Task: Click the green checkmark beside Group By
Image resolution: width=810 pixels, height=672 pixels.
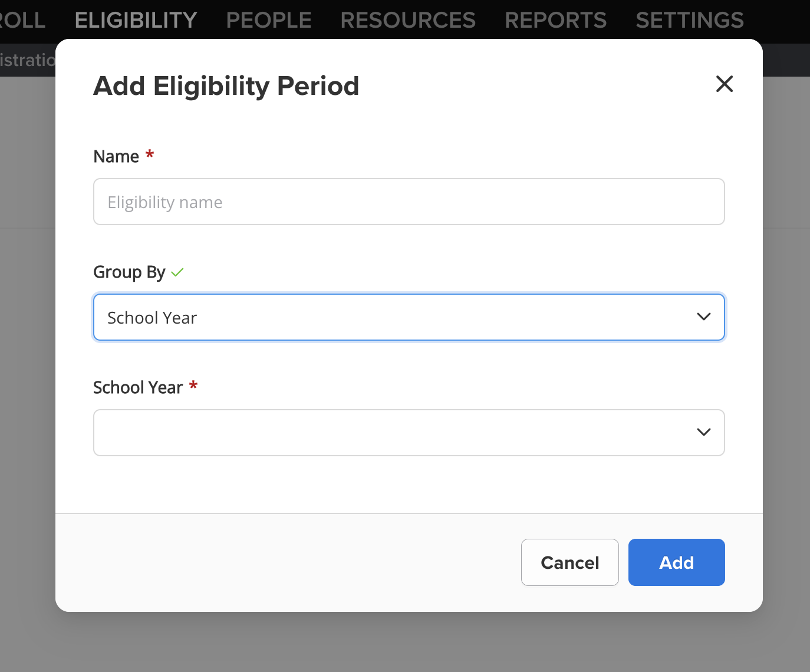Action: click(x=177, y=272)
